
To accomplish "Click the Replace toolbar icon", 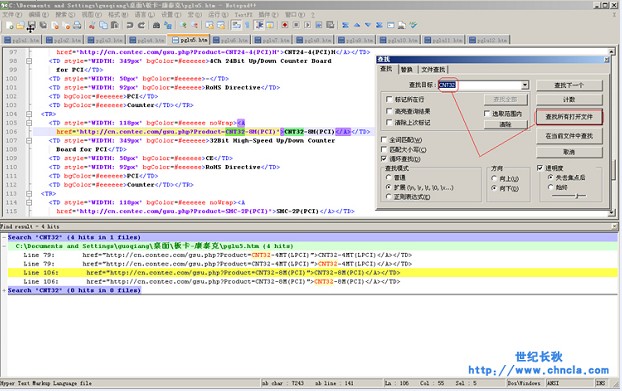I will (168, 25).
